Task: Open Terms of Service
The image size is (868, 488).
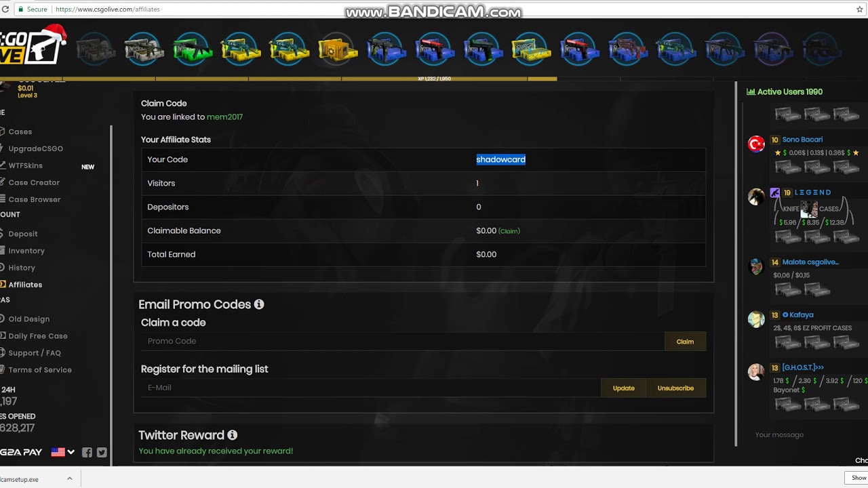Action: point(39,369)
